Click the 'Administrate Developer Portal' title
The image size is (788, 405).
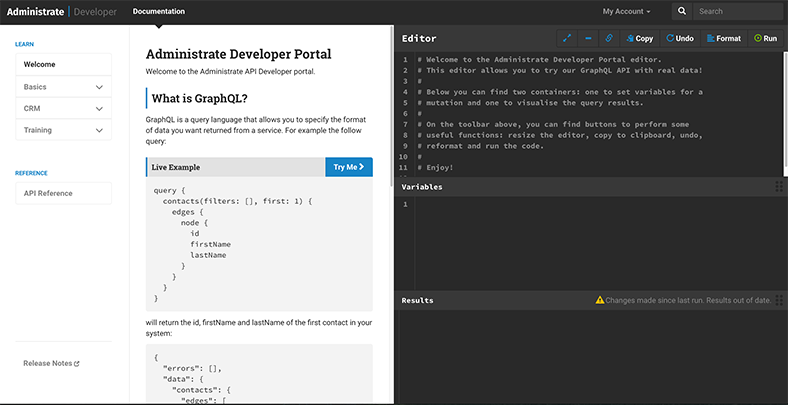[238, 54]
